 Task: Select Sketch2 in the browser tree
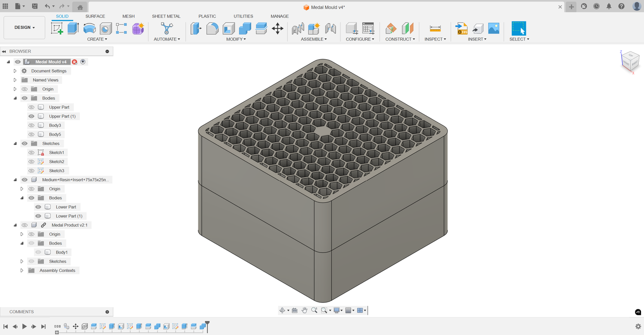(57, 162)
